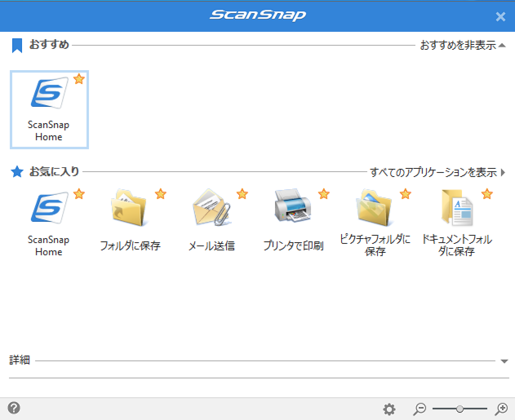Toggle favorite star on ドキュメントフォルダに保存

coord(487,194)
